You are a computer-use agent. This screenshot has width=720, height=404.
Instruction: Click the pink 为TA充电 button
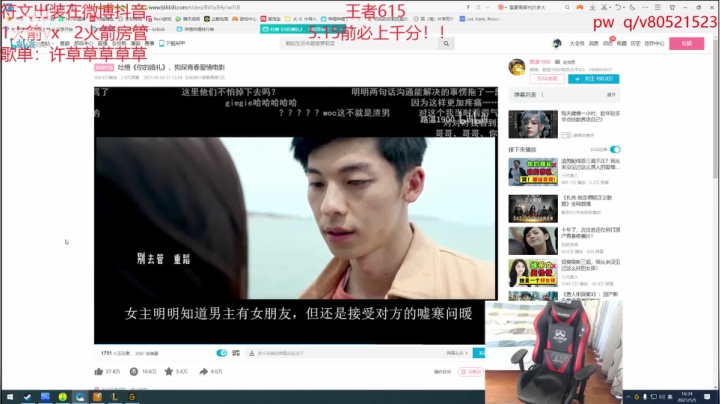(x=547, y=79)
